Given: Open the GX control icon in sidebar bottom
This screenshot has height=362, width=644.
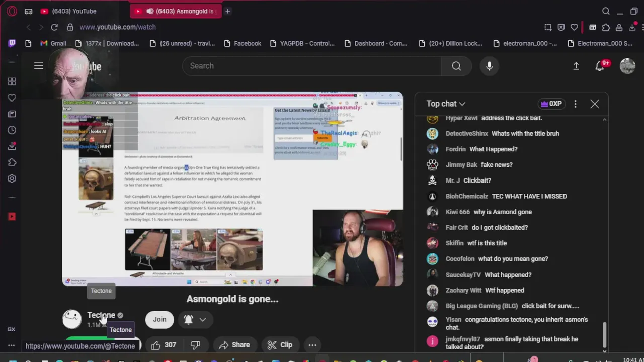Looking at the screenshot, I should tap(11, 329).
